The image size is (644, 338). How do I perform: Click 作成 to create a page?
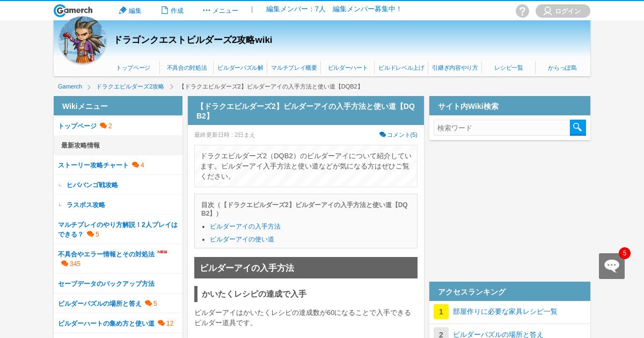coord(172,10)
